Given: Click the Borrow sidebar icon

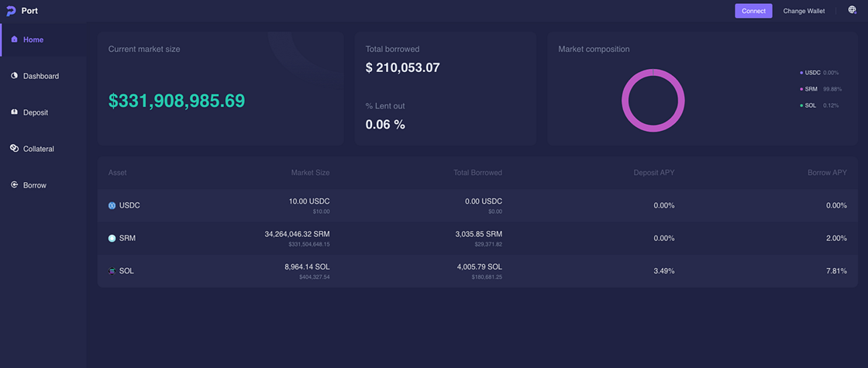Looking at the screenshot, I should point(14,185).
